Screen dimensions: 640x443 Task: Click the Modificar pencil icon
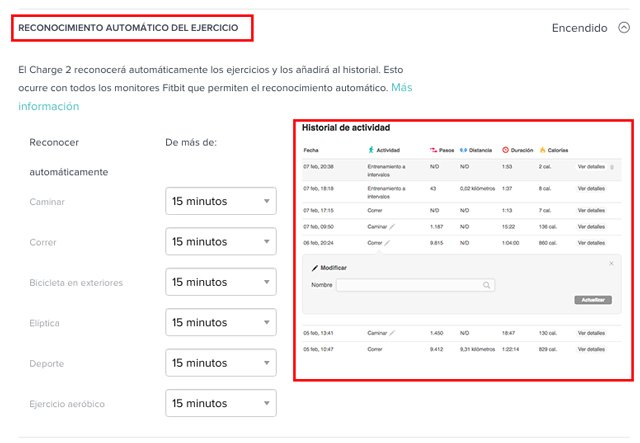(315, 268)
